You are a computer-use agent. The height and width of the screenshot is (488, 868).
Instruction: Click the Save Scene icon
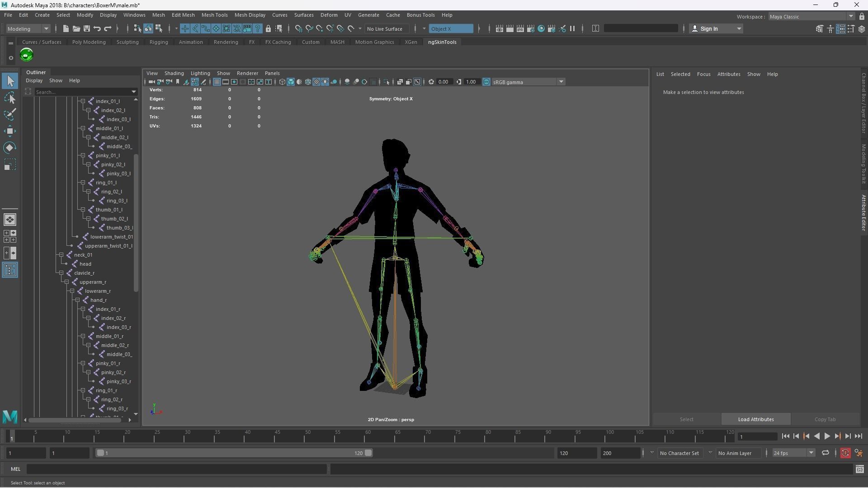(87, 29)
